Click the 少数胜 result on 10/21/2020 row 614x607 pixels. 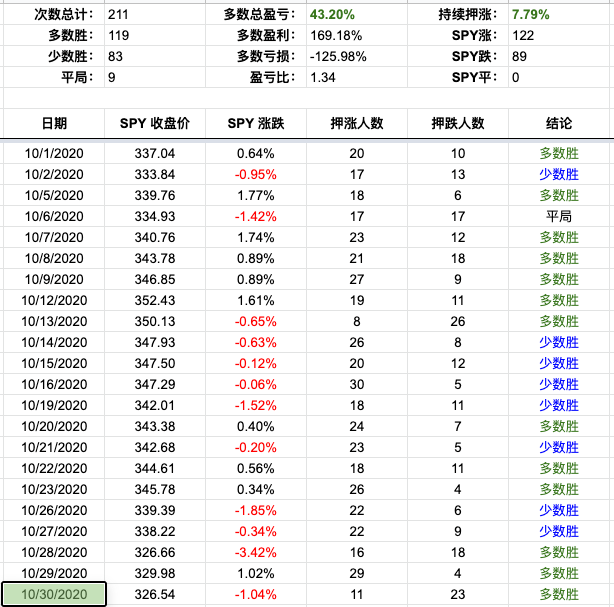pyautogui.click(x=559, y=448)
